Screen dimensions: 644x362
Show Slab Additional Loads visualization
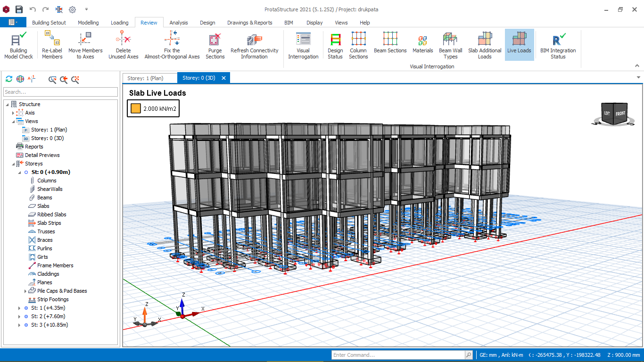(485, 45)
